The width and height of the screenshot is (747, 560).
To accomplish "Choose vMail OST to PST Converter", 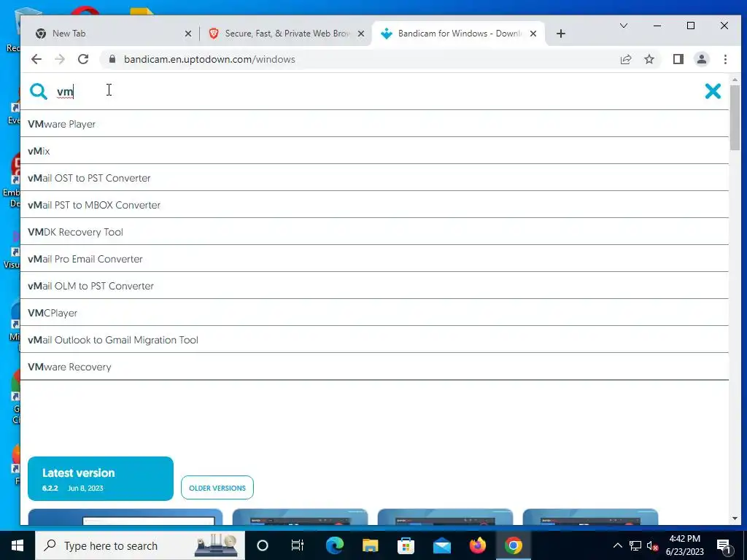I will coord(374,178).
